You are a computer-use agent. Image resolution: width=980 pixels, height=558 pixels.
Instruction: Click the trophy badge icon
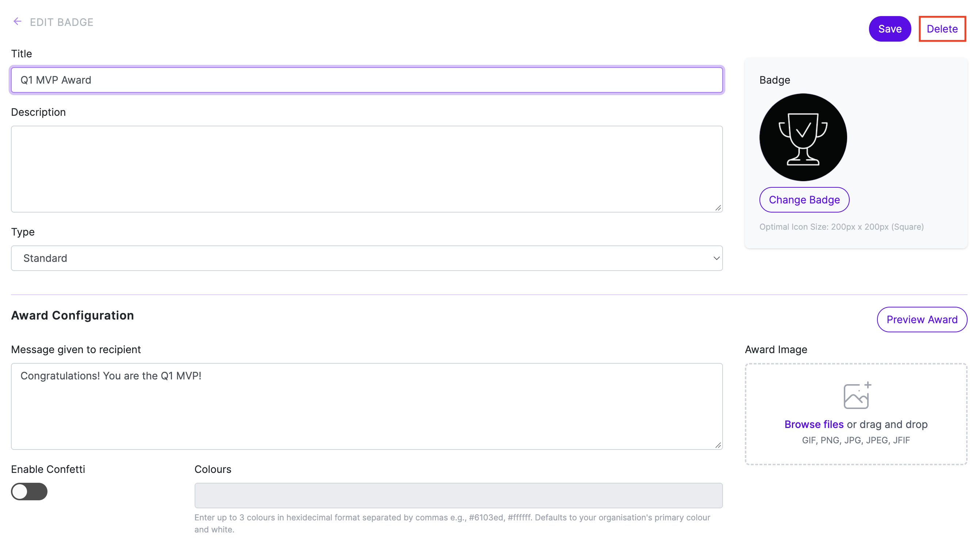click(803, 137)
